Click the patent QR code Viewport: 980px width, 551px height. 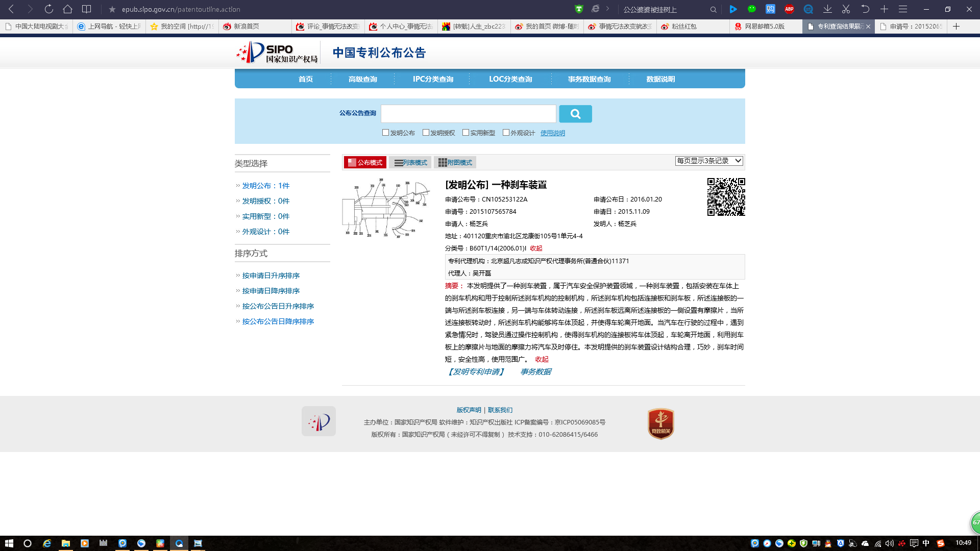tap(726, 197)
